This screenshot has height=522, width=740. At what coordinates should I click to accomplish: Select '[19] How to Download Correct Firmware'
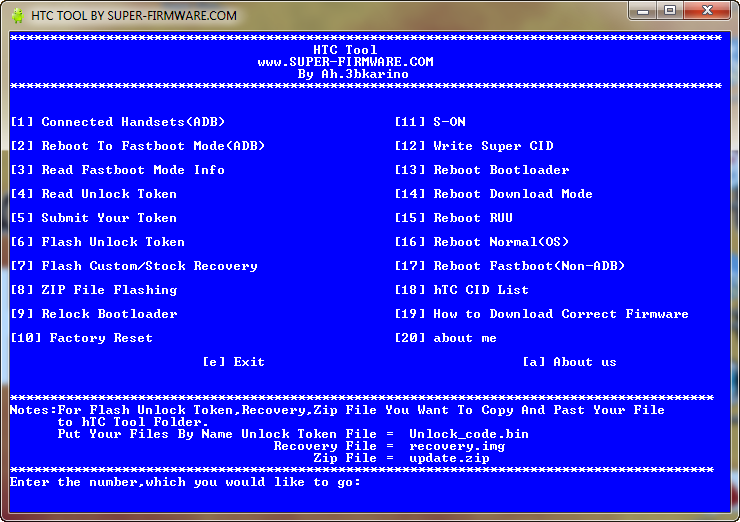(542, 314)
